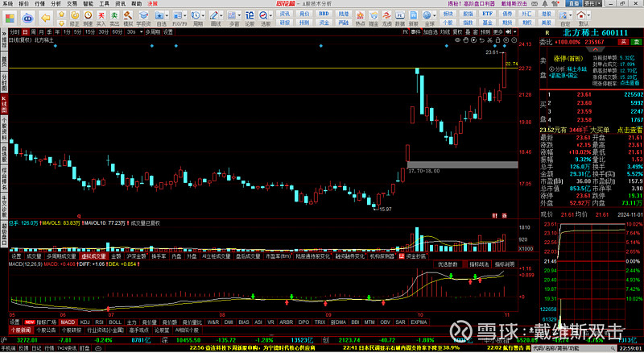644x353 pixels.
Task: Toggle the 复权 adjustment button
Action: coord(457,32)
